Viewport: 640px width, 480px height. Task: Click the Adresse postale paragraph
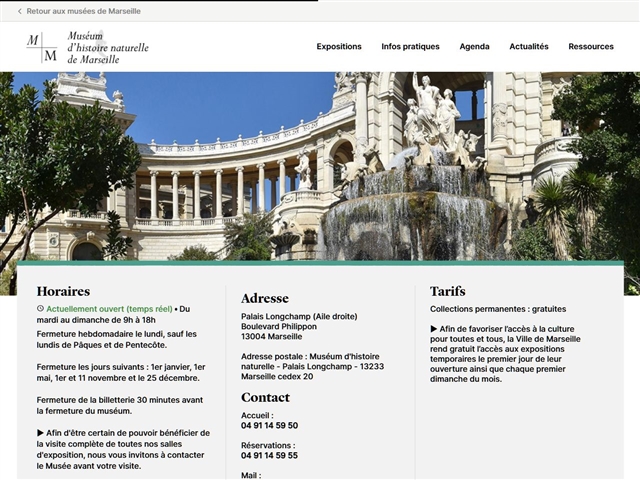[312, 366]
